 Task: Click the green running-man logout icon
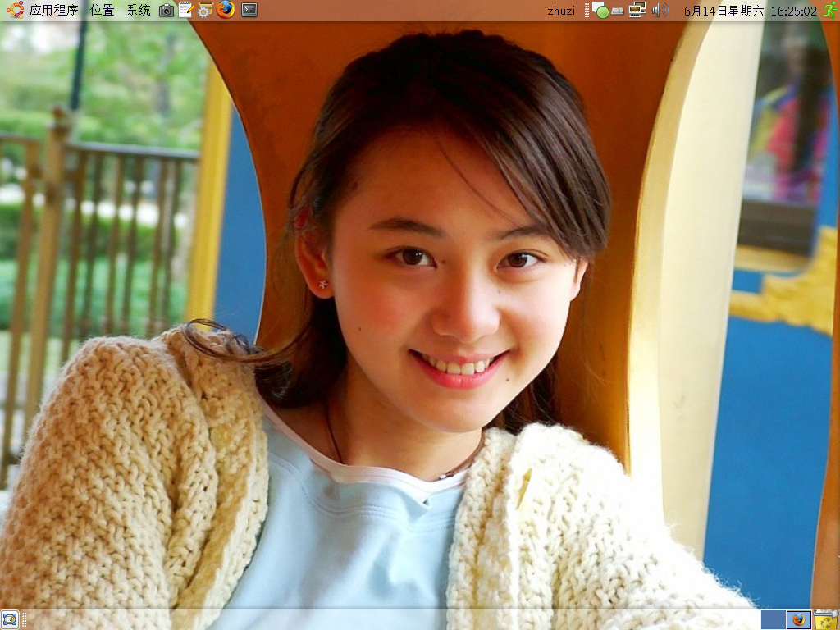coord(830,10)
